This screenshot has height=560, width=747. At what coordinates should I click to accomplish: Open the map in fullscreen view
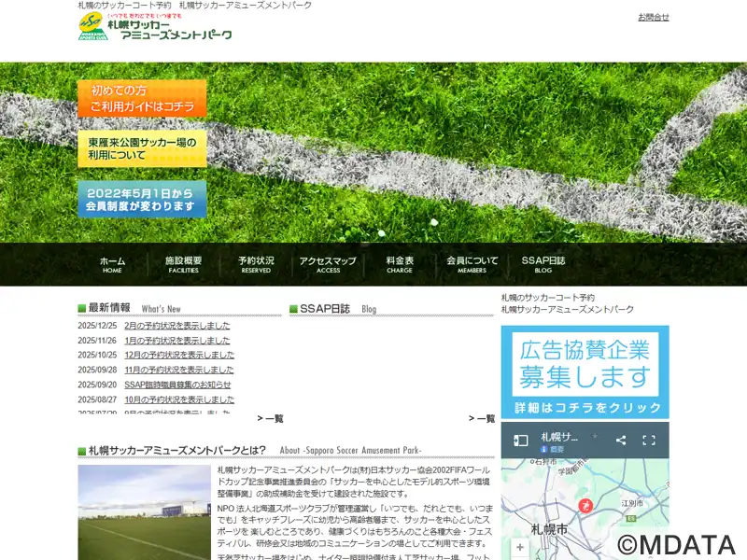(650, 440)
